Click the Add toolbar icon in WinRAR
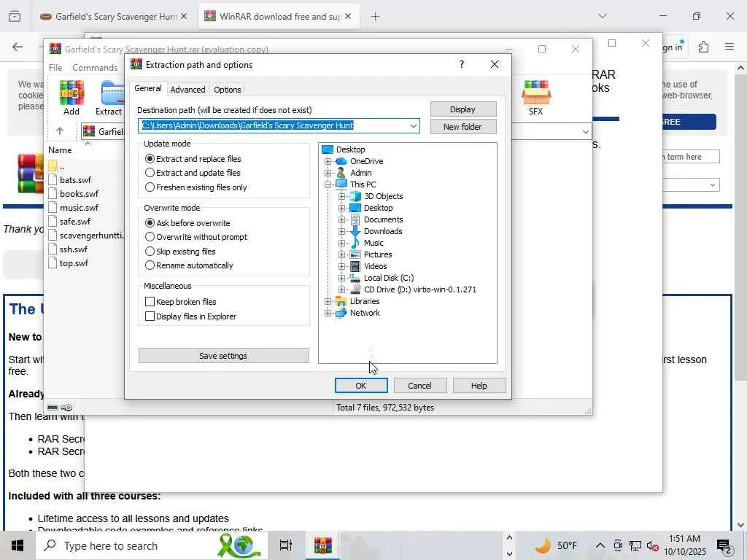Screen dimensions: 747x560 click(71, 98)
